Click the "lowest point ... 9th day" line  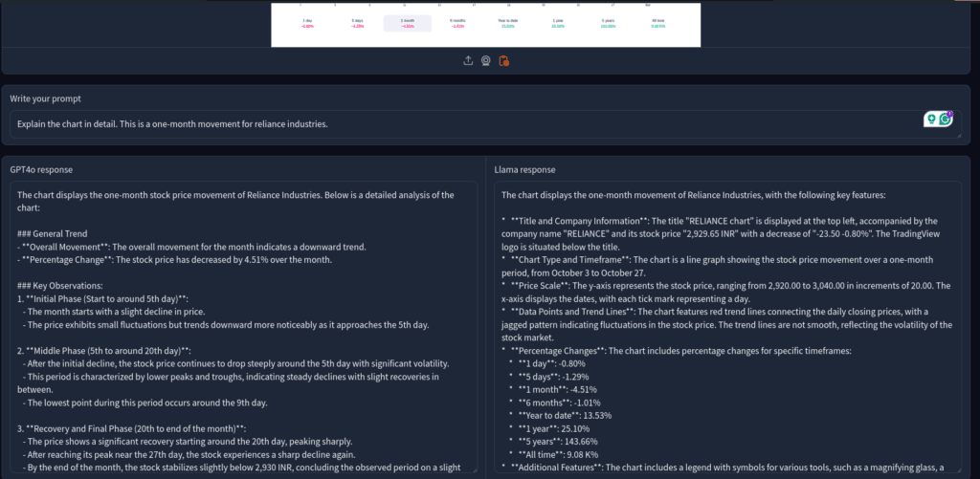[x=145, y=403]
